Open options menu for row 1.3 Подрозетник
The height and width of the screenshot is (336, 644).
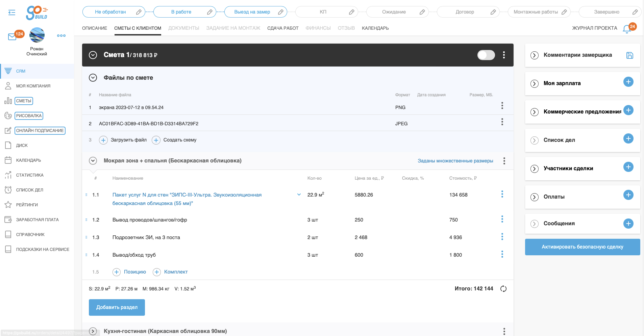(502, 237)
